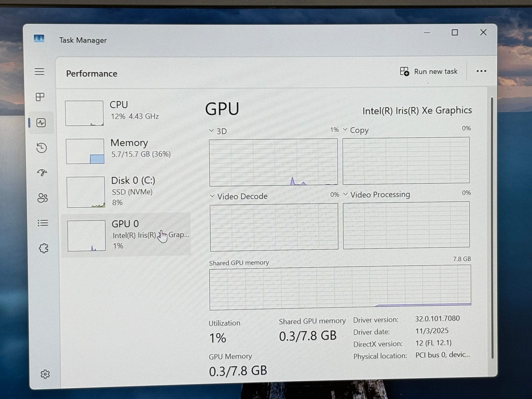532x399 pixels.
Task: Open App history page icon
Action: pyautogui.click(x=42, y=148)
